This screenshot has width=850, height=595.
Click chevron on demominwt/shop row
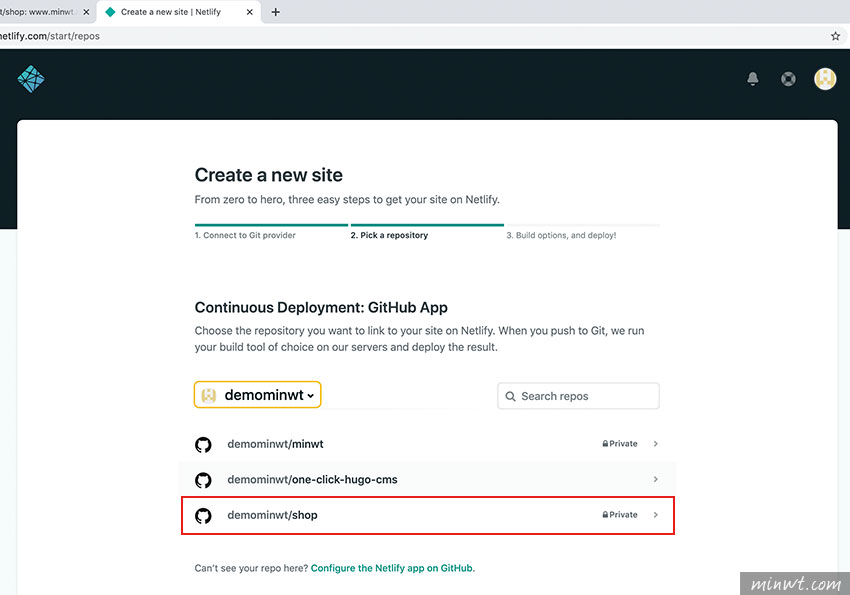pos(655,515)
